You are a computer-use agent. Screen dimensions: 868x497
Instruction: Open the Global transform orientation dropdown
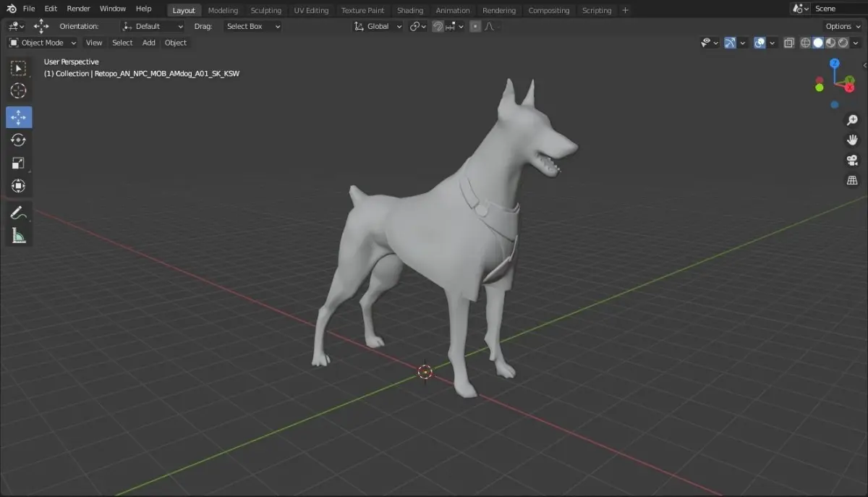pos(378,26)
